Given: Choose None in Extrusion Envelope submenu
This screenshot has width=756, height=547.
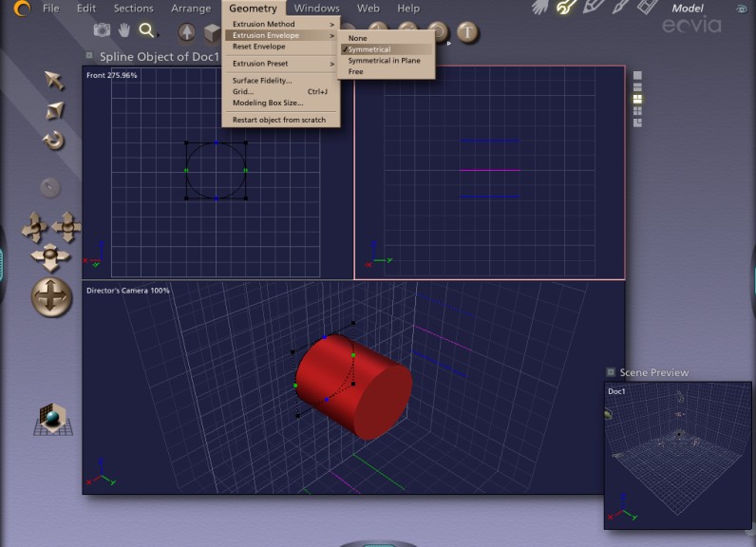Looking at the screenshot, I should pos(357,38).
